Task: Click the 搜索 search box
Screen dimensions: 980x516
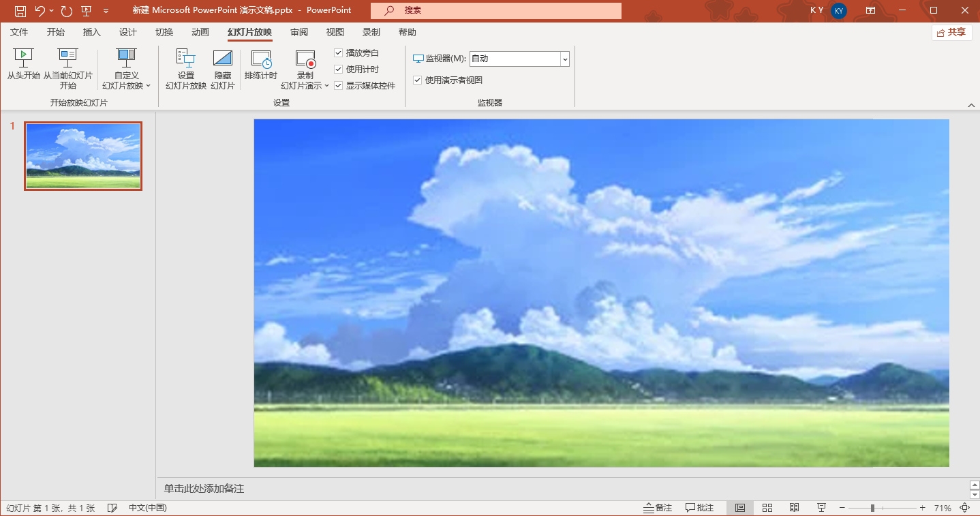Action: 496,11
